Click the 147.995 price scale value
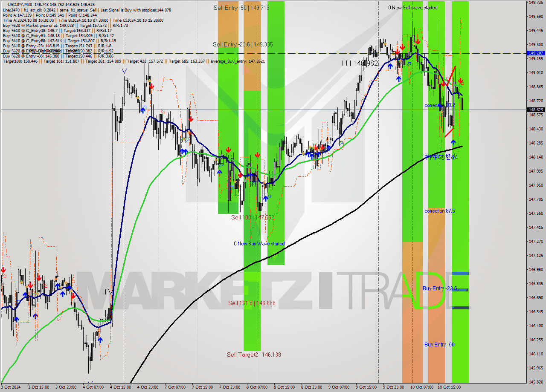Viewport: 546px width, 392px height. click(536, 171)
